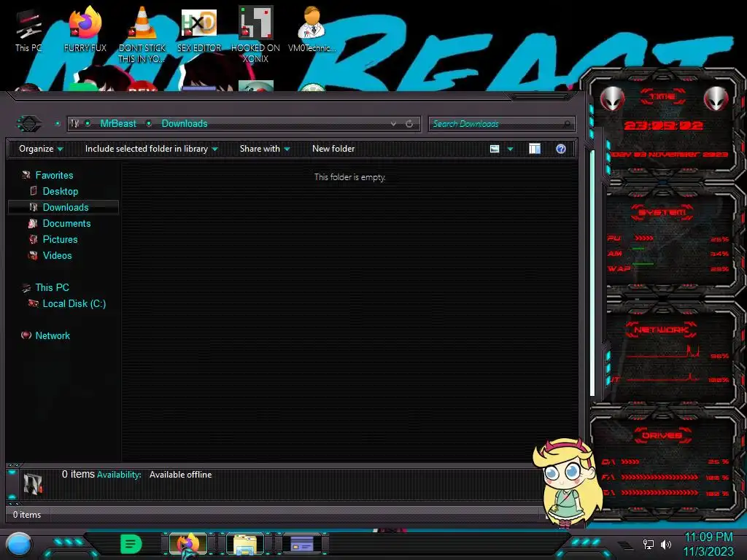Select Desktop under Favorites
Image resolution: width=747 pixels, height=560 pixels.
pos(61,192)
